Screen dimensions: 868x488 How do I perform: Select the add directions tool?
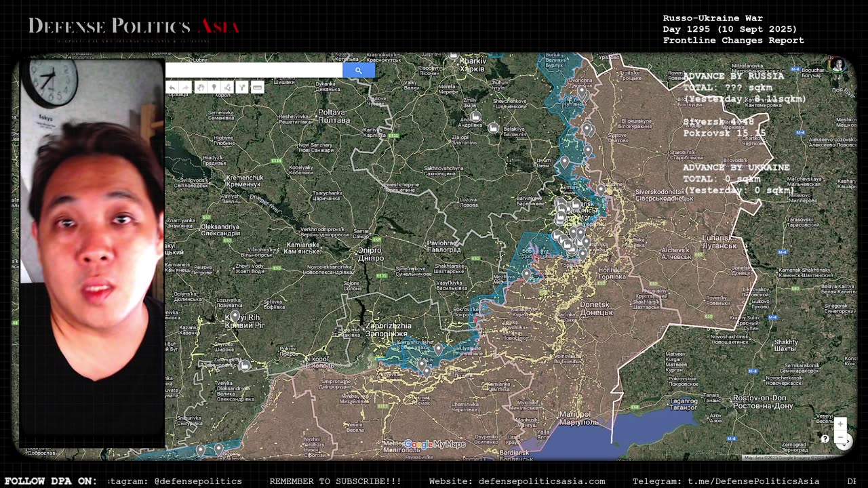pos(241,87)
